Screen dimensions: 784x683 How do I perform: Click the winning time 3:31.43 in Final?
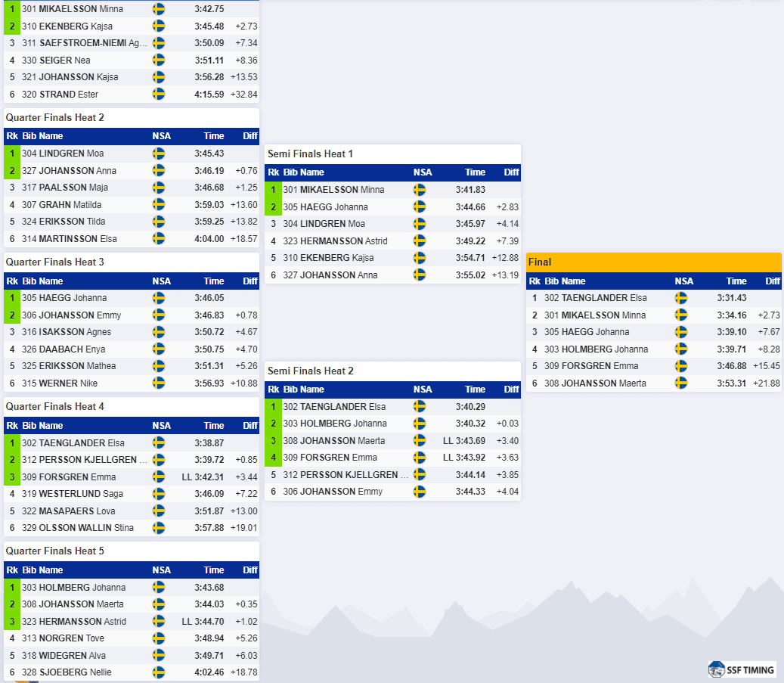(x=732, y=298)
